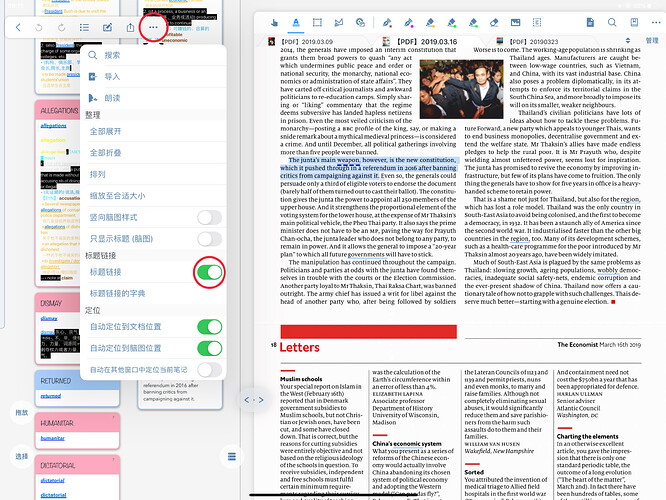Tap the article photo thumbnail in document
Image resolution: width=666 pixels, height=500 pixels.
click(x=461, y=89)
